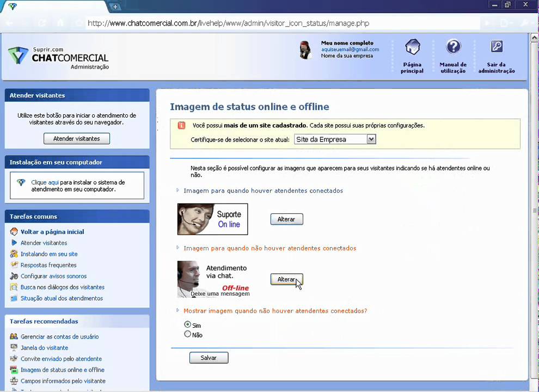Image resolution: width=539 pixels, height=392 pixels.
Task: Click the arrow beside Imagem para quando houver atendentes
Action: tap(177, 190)
